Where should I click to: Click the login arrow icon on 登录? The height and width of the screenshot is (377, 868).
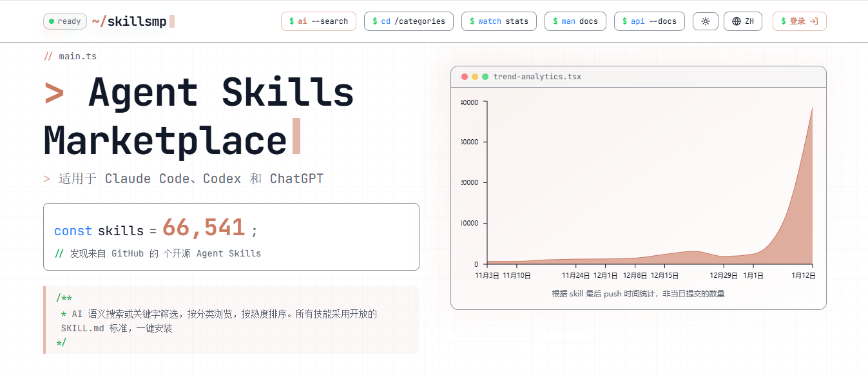[x=814, y=21]
